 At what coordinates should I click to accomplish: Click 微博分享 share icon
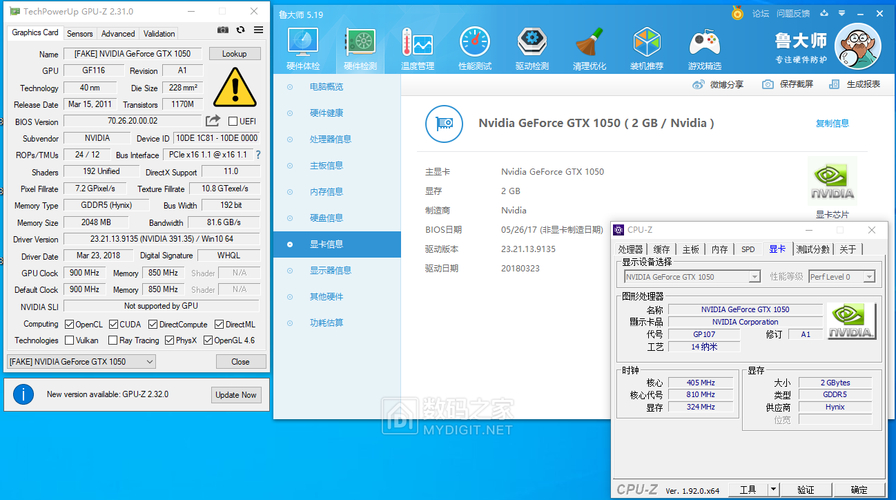[x=698, y=85]
